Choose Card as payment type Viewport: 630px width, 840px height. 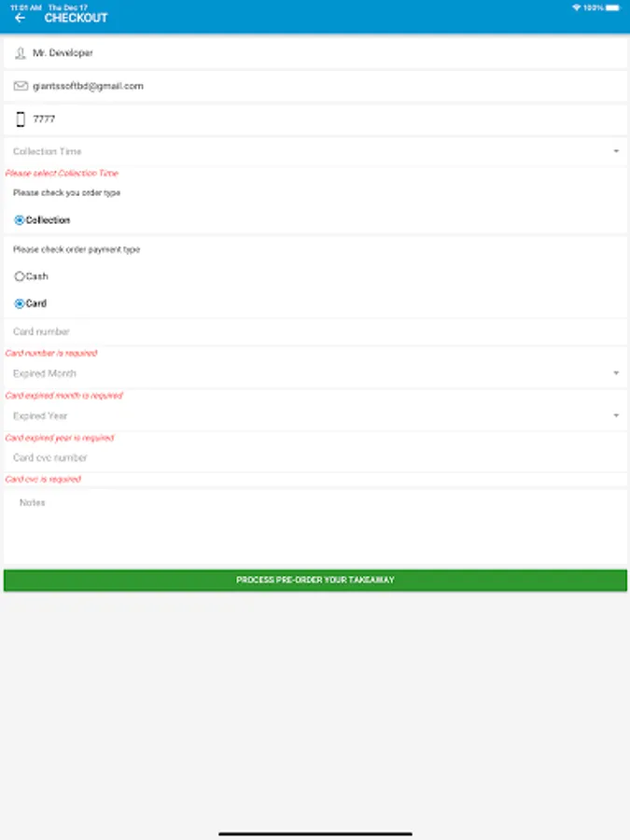click(20, 303)
